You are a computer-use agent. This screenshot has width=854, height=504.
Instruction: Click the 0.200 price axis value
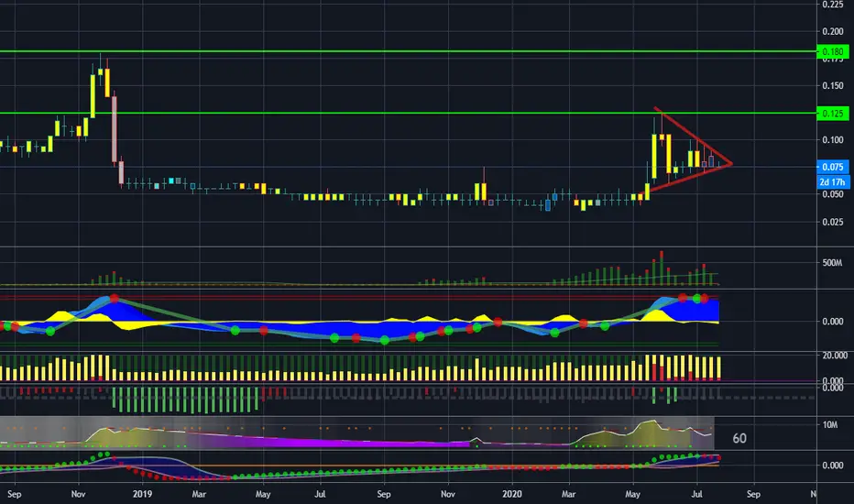[x=833, y=31]
